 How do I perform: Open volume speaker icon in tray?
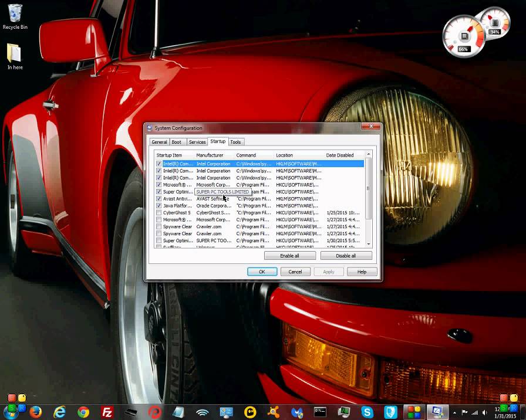(485, 412)
